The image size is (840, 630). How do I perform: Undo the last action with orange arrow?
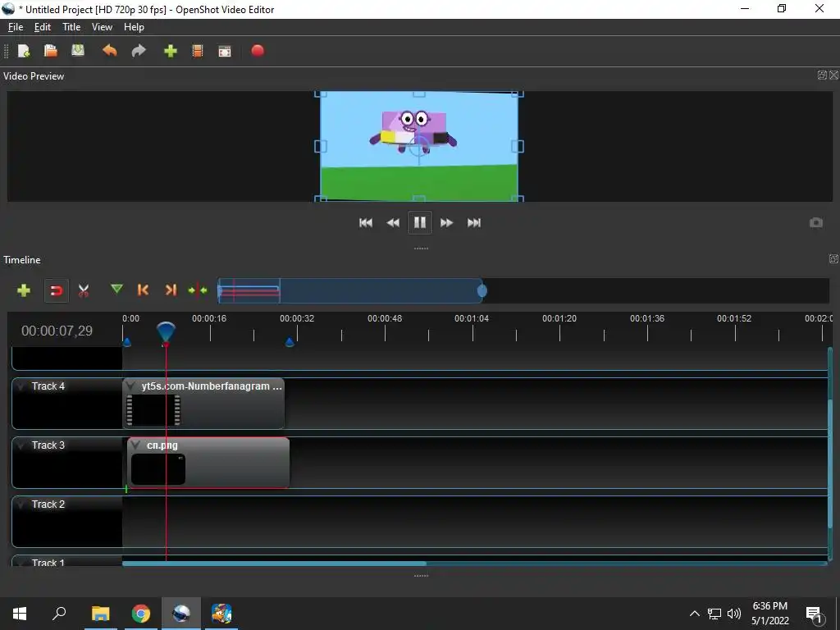click(x=110, y=51)
